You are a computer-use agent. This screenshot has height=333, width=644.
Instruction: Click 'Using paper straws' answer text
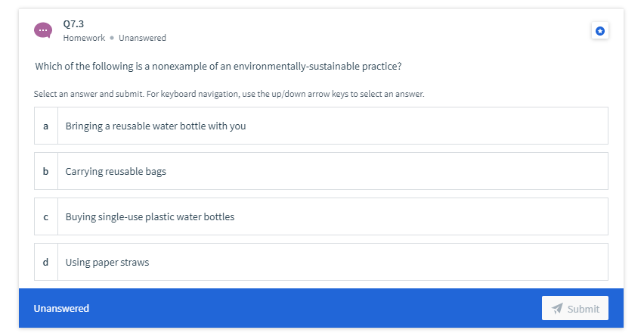coord(107,263)
